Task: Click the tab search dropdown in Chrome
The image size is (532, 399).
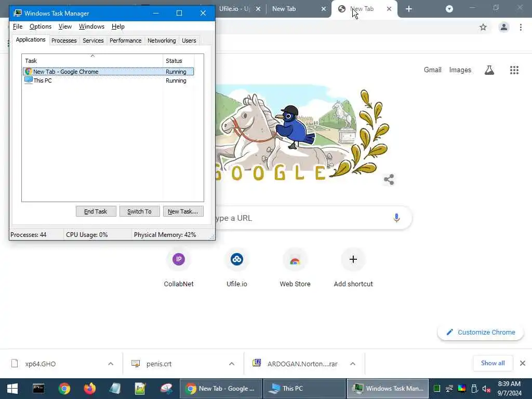Action: (449, 9)
